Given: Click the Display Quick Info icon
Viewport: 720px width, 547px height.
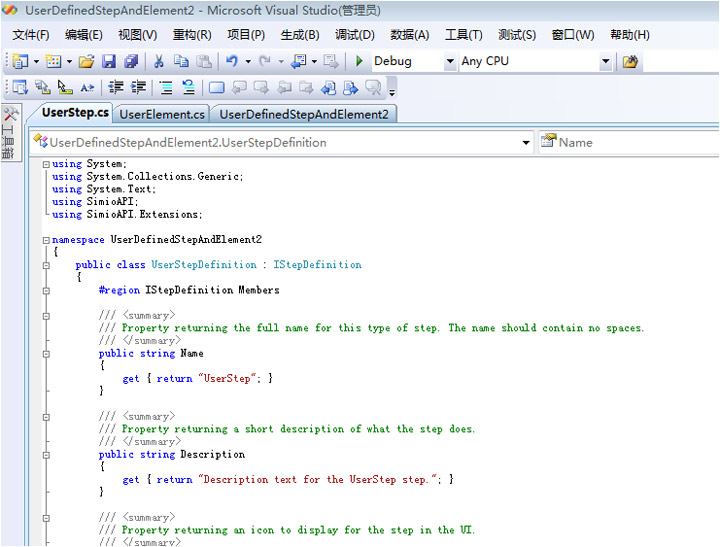Looking at the screenshot, I should click(65, 87).
